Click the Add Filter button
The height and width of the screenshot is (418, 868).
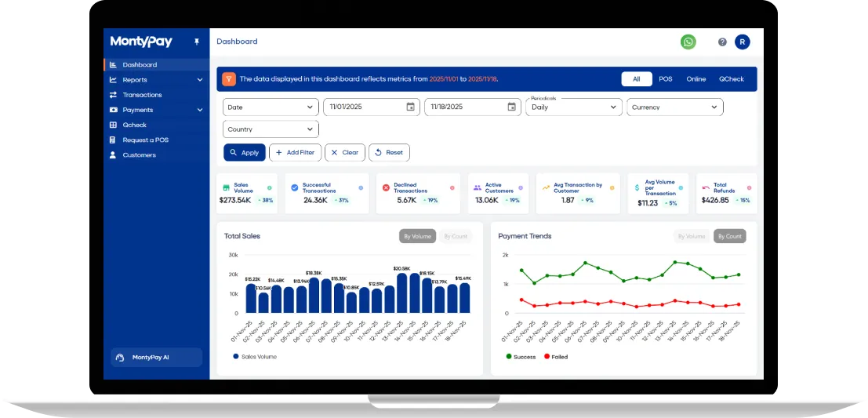(295, 153)
